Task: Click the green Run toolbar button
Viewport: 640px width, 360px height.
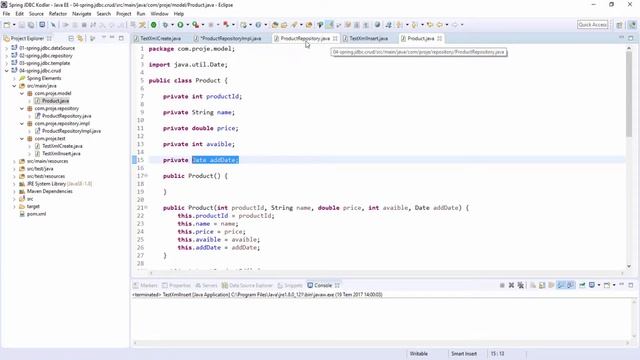Action: [x=180, y=25]
